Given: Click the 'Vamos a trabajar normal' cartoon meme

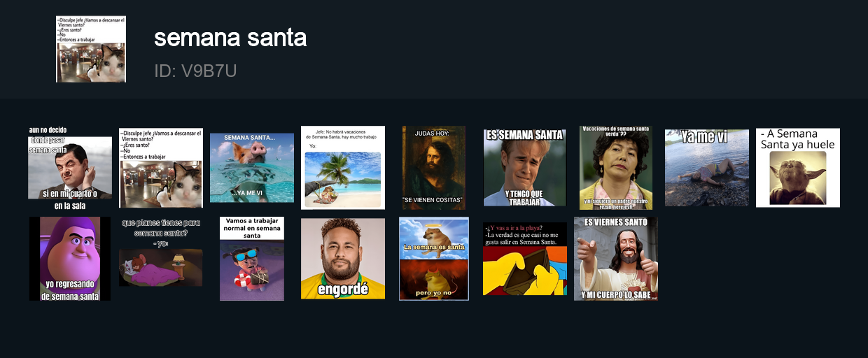Looking at the screenshot, I should click(252, 259).
